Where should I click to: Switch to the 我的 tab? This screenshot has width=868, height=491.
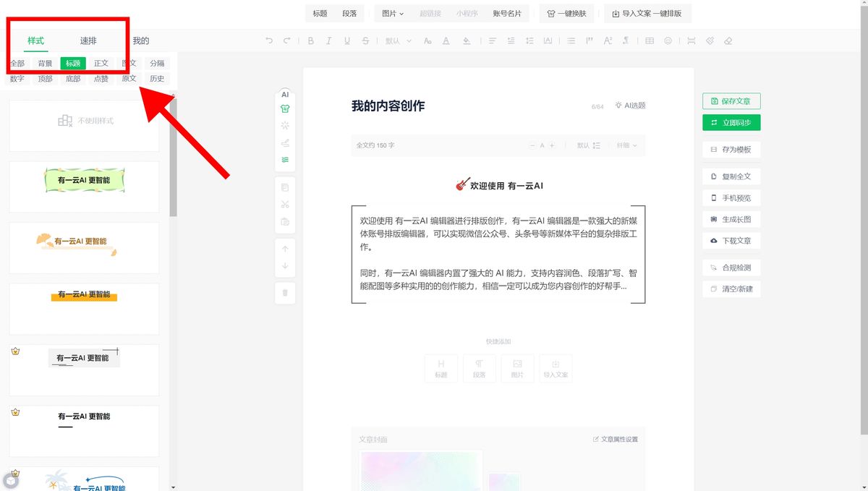point(141,40)
